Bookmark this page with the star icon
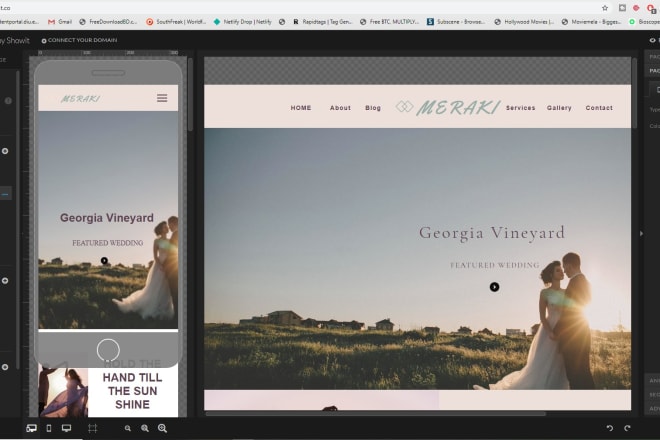The width and height of the screenshot is (660, 440). tap(604, 7)
